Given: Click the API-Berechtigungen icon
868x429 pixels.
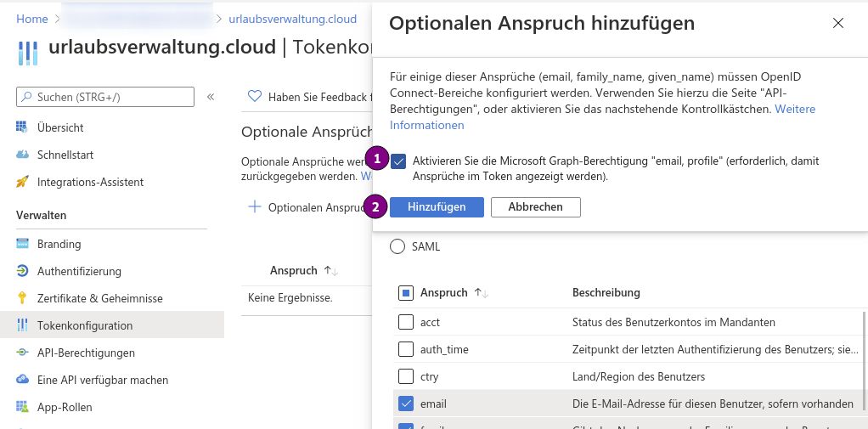Looking at the screenshot, I should point(22,352).
